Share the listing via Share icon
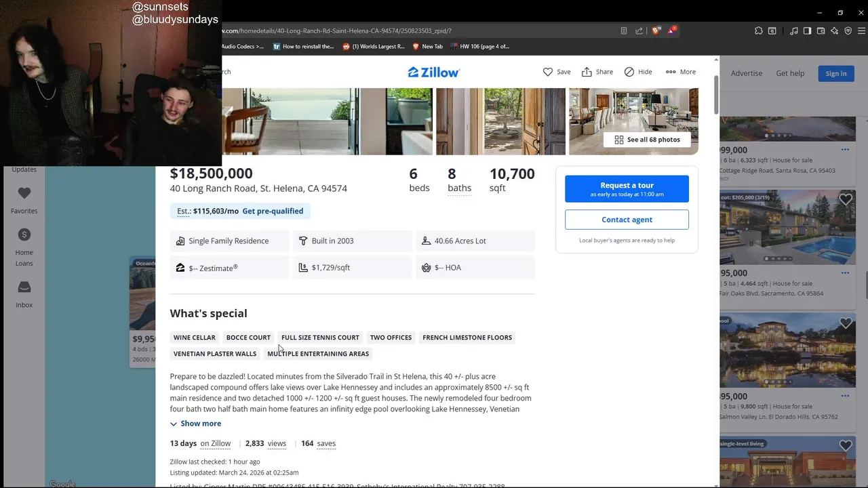This screenshot has height=488, width=868. click(597, 72)
